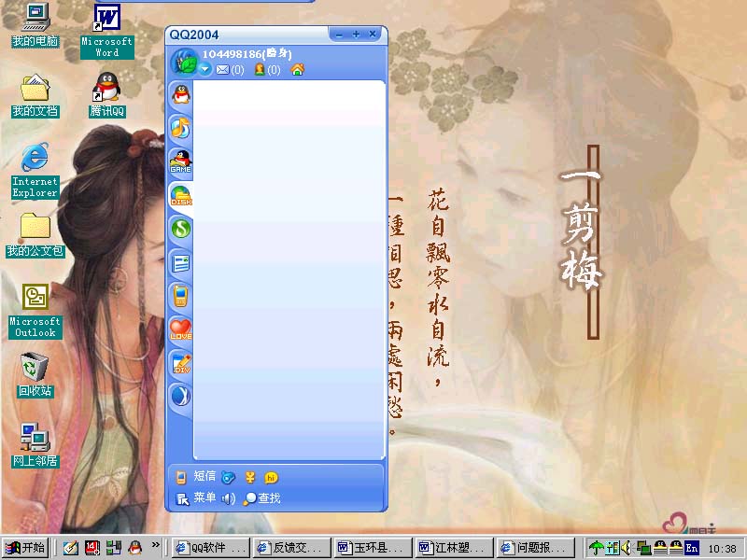Screen dimensions: 747x560
Task: Click the pencil notepad quick launch icon
Action: point(71,548)
